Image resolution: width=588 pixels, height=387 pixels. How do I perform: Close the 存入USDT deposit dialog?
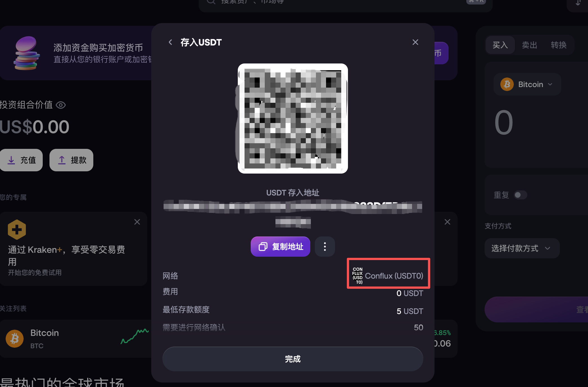pos(415,42)
